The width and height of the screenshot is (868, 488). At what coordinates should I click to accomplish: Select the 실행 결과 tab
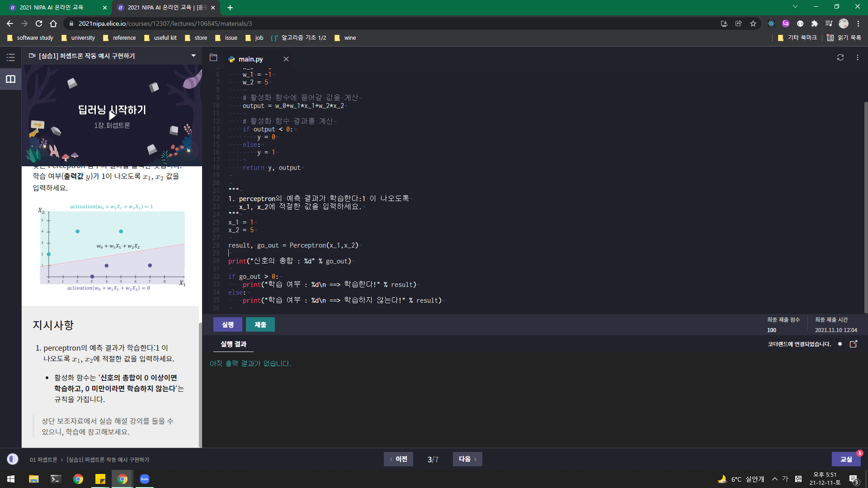tap(233, 344)
